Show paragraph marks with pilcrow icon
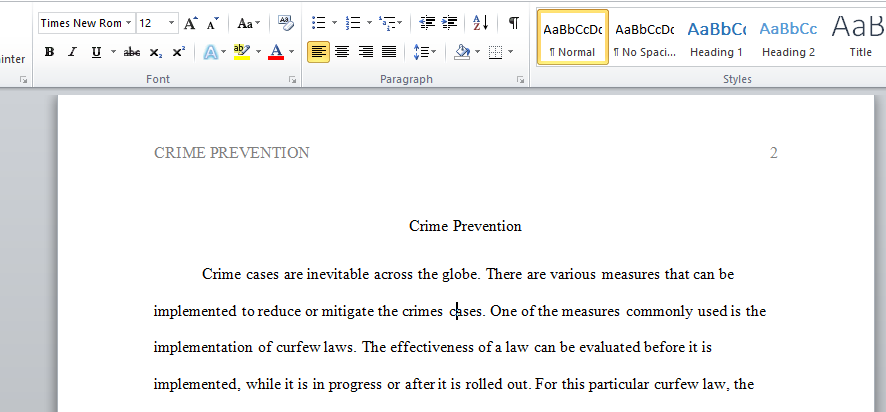Viewport: 886px width, 412px height. 513,23
